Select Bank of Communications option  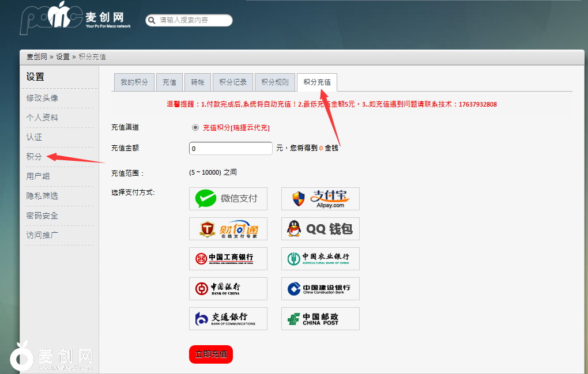click(x=228, y=319)
